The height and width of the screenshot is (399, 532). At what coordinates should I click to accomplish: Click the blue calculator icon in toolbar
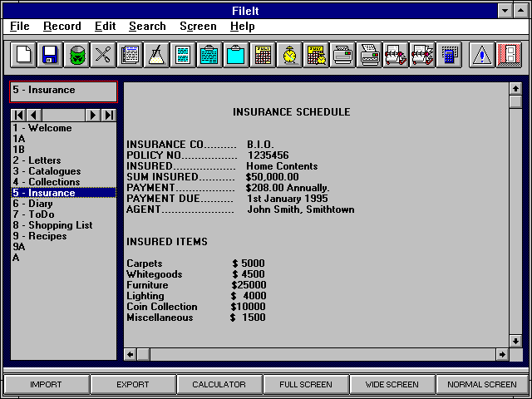pyautogui.click(x=450, y=56)
